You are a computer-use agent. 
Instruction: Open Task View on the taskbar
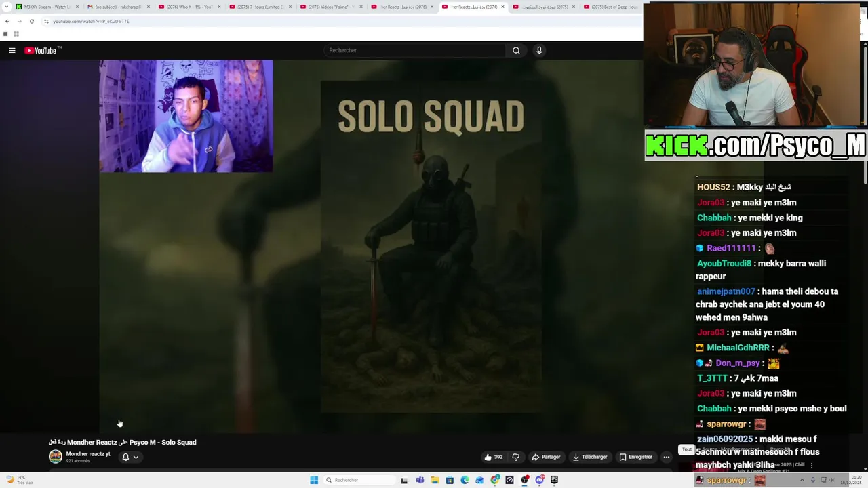[404, 480]
